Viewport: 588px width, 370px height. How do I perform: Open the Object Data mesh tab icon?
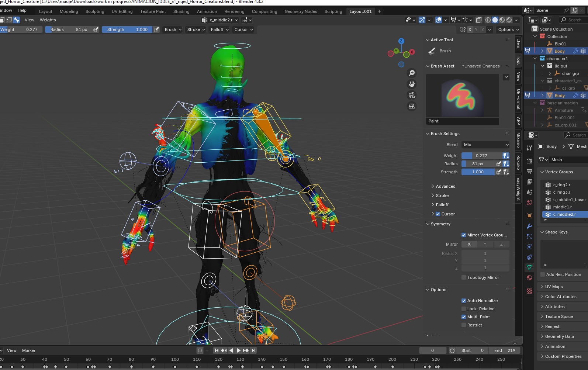tap(529, 267)
